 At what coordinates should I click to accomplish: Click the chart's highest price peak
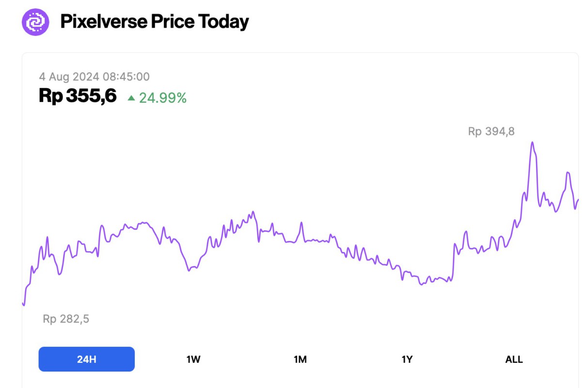click(532, 142)
